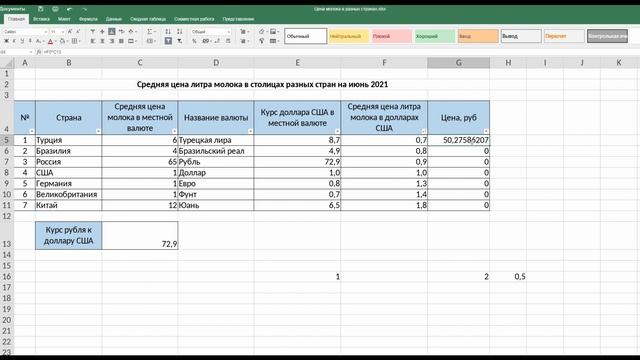This screenshot has height=360, width=640.
Task: Switch to the Совместная работа tab
Action: (x=194, y=19)
